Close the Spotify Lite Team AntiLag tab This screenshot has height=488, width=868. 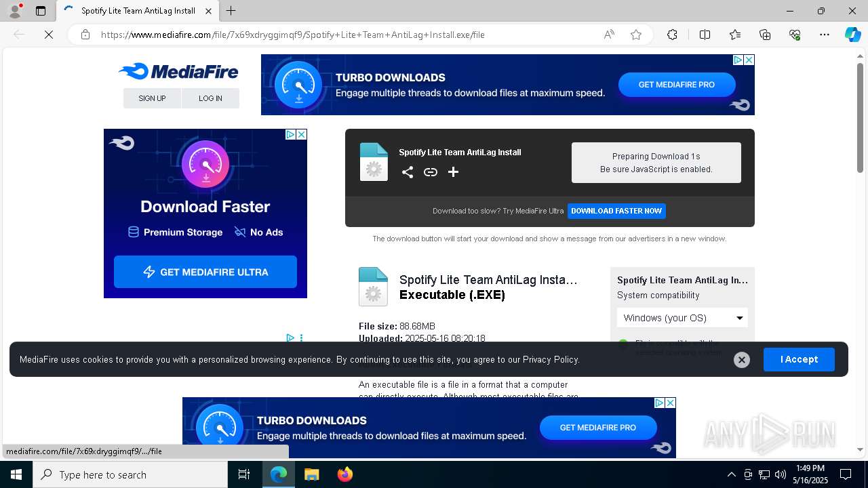tap(209, 11)
